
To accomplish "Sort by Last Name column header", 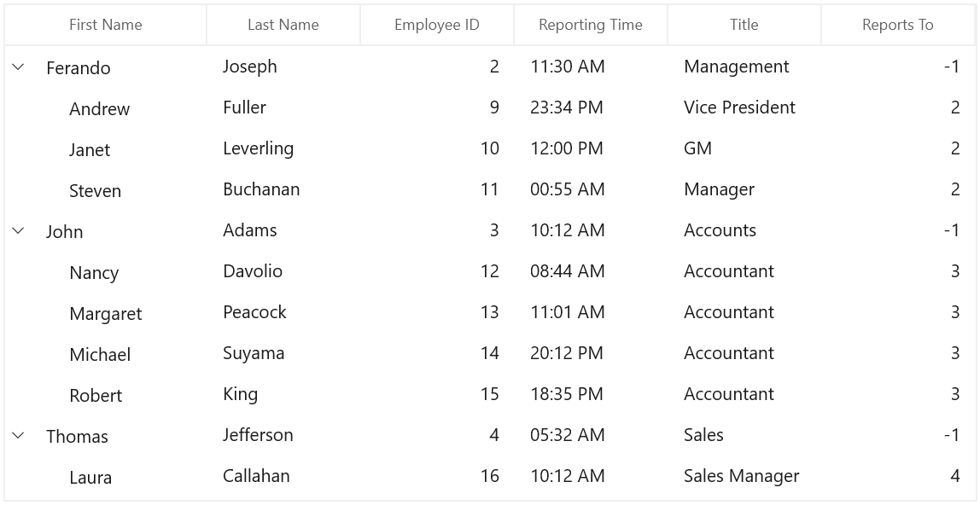I will 283,25.
